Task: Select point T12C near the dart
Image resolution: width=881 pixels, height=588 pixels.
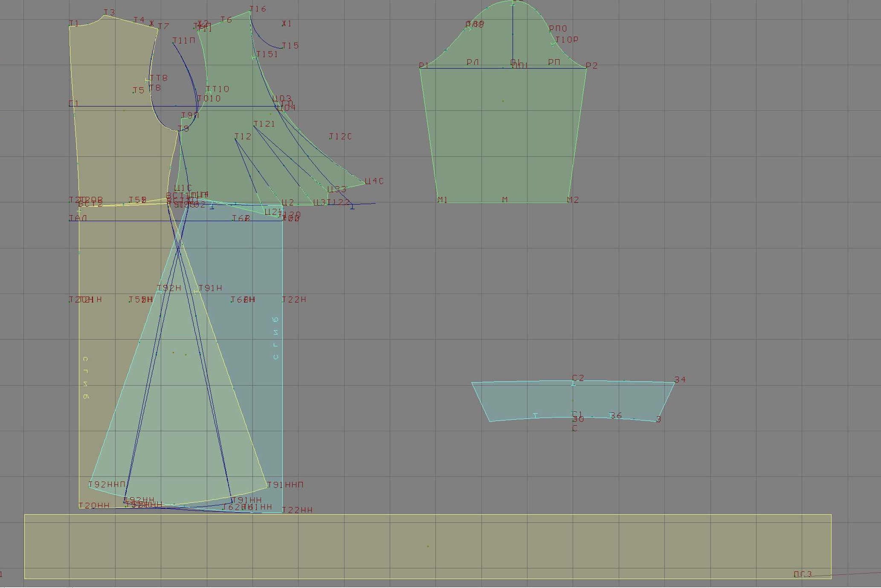Action: point(330,138)
